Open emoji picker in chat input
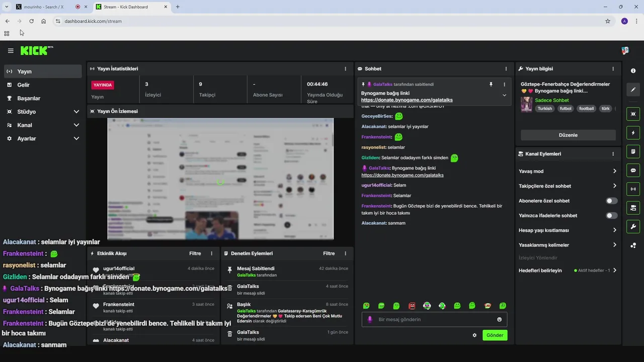 coord(500,319)
